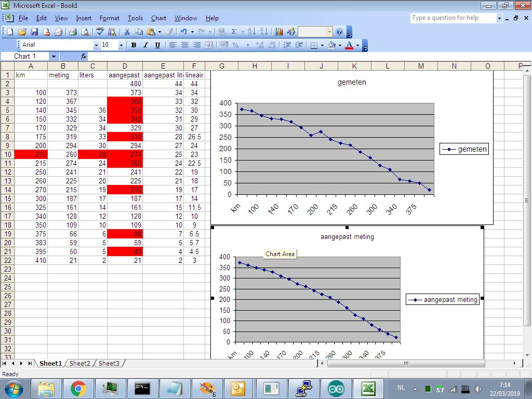Viewport: 532px width, 399px height.
Task: Select the red cell containing 210 in column A
Action: click(31, 154)
